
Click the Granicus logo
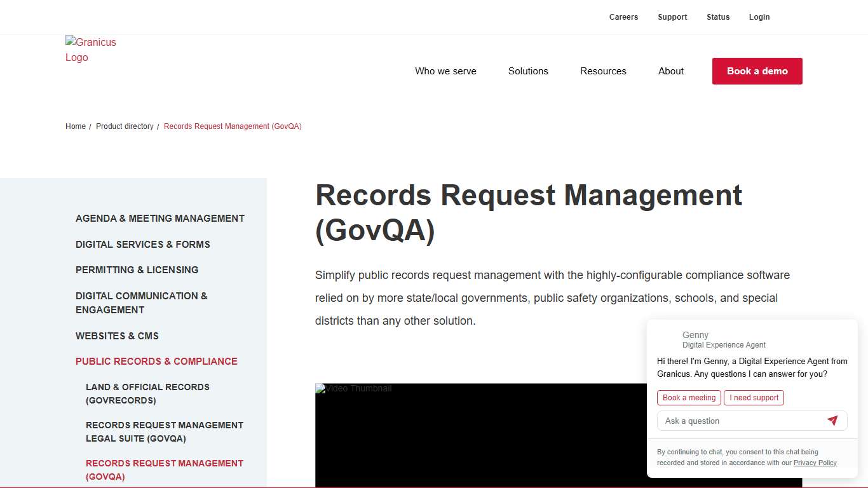91,50
